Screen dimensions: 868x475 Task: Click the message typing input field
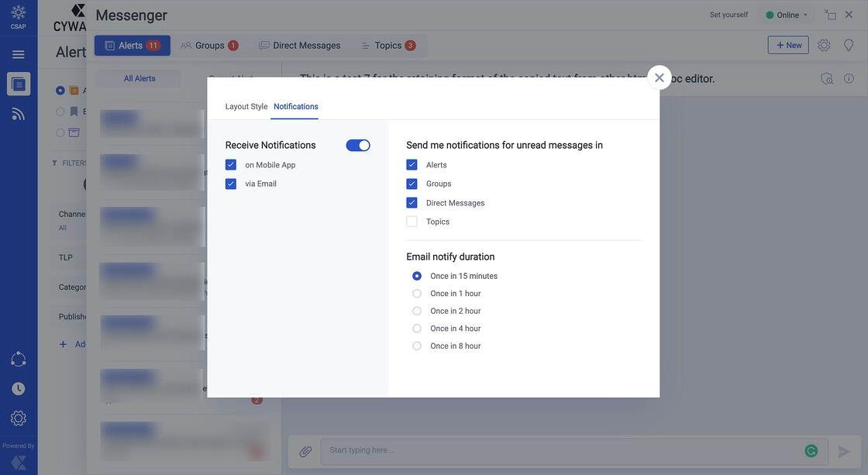[558, 451]
